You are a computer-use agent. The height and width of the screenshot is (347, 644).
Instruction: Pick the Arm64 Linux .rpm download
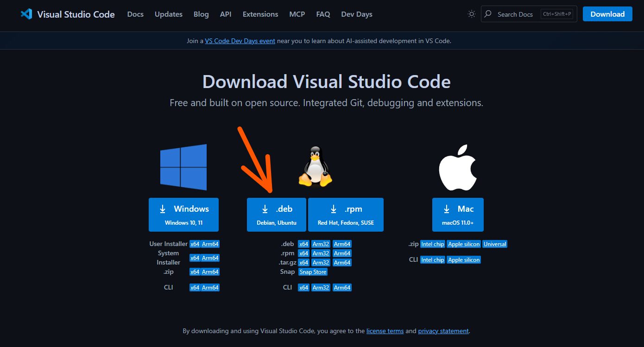click(342, 253)
